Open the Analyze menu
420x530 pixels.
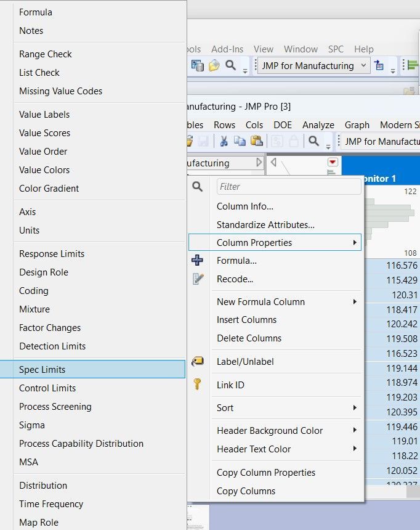(318, 124)
